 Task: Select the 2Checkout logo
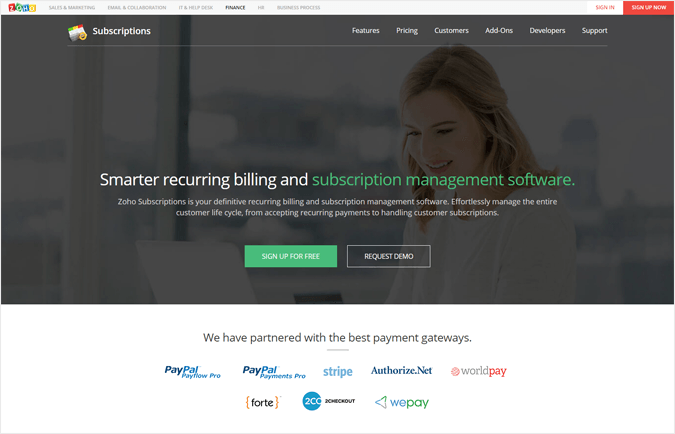click(x=328, y=401)
